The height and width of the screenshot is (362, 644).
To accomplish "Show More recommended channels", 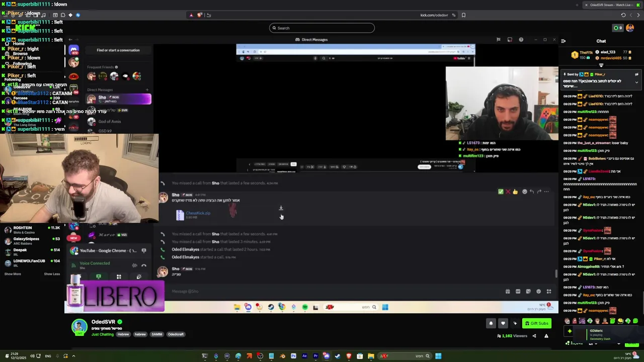I will (13, 274).
